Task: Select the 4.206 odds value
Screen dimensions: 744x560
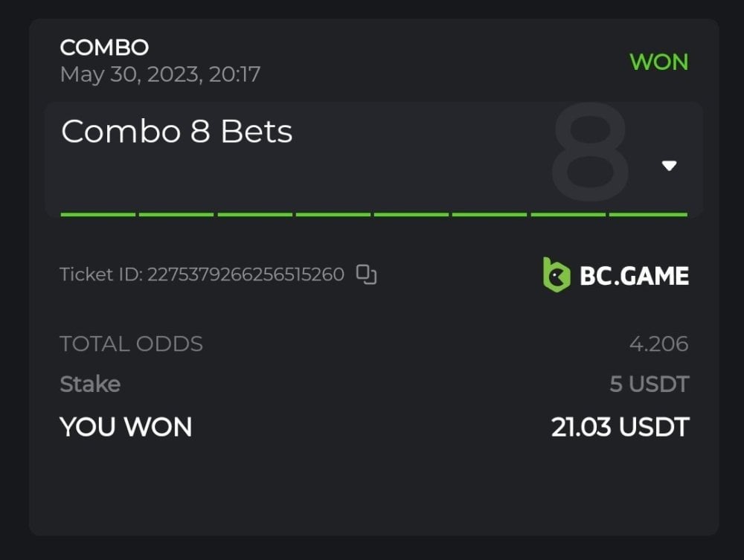Action: pyautogui.click(x=658, y=344)
